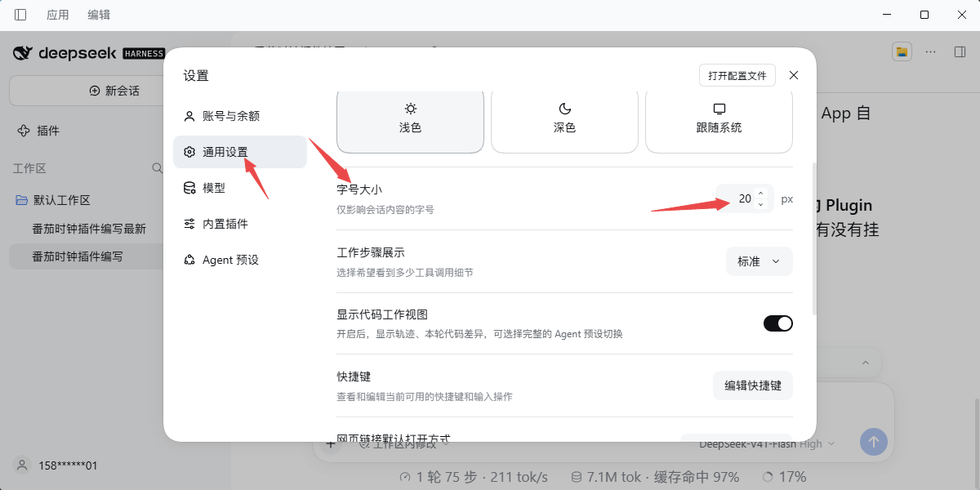Open the 番茄时钟插件编写最新 conversation
The height and width of the screenshot is (490, 980).
tap(89, 229)
